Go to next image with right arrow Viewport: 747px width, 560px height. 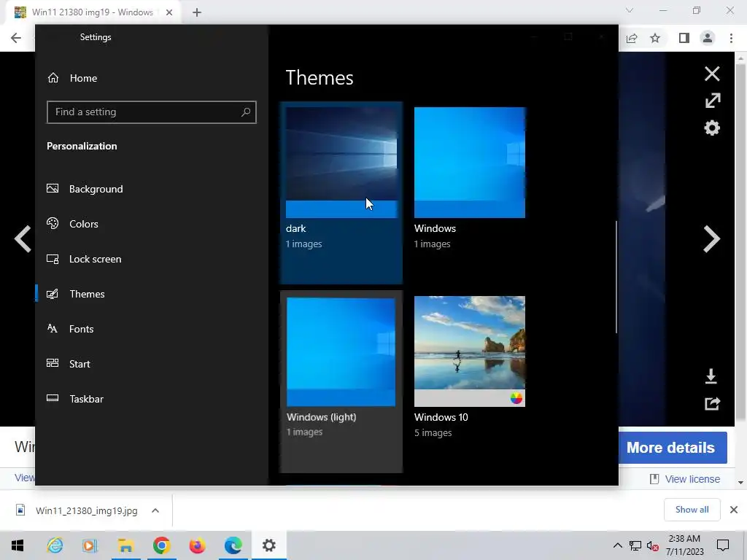[x=712, y=238]
